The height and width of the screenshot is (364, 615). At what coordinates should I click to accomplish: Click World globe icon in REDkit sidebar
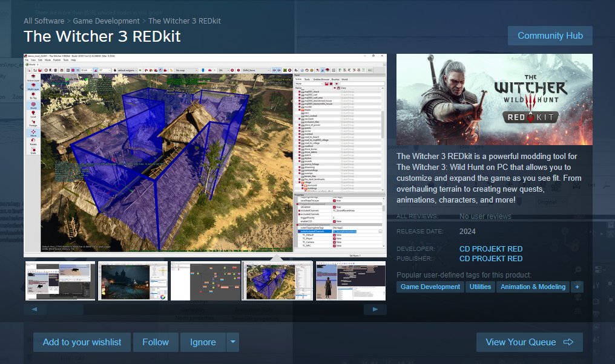pos(33,105)
